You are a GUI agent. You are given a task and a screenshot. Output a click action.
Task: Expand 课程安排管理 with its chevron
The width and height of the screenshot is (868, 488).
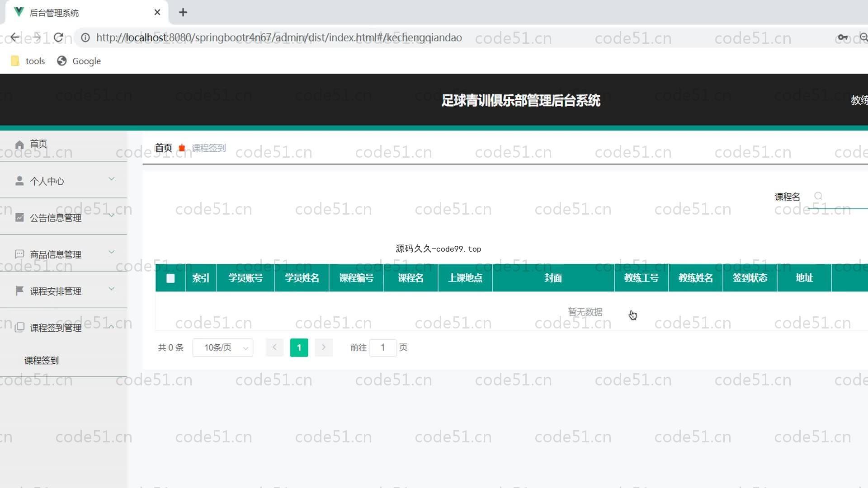(x=112, y=289)
